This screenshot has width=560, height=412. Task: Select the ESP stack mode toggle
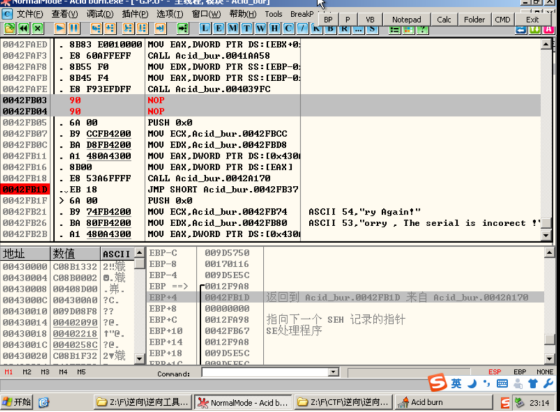(495, 372)
